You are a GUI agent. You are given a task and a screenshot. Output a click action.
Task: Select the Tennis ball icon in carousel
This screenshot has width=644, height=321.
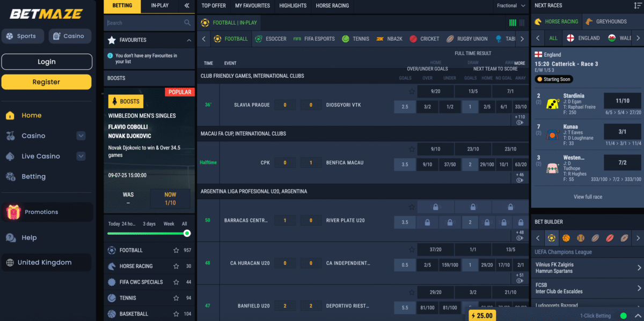pos(346,39)
